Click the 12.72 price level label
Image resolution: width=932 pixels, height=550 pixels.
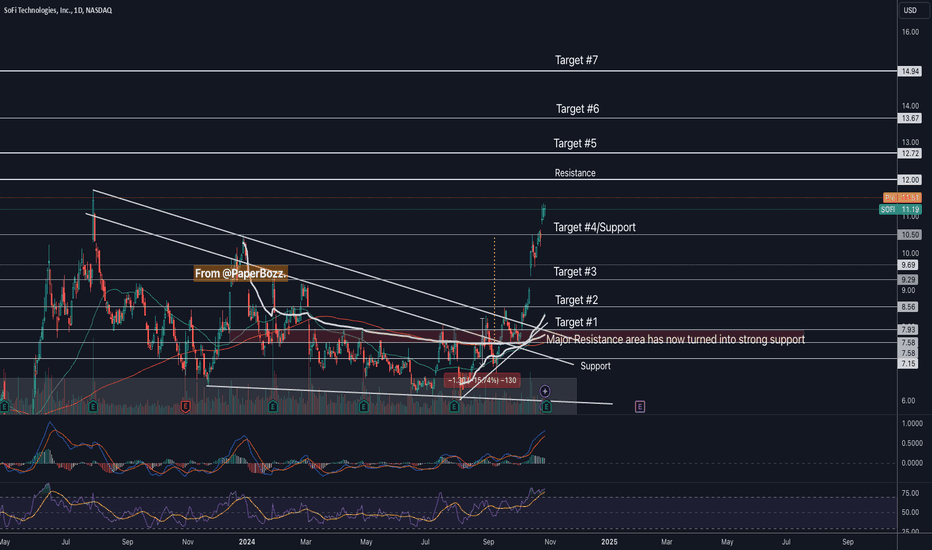909,153
